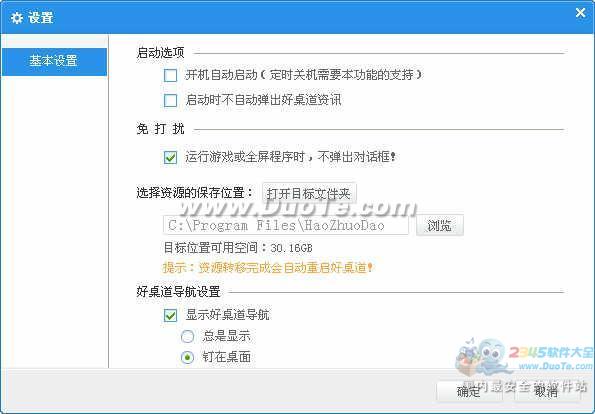Image resolution: width=595 pixels, height=414 pixels.
Task: Confirm settings with the 确定 button
Action: tap(469, 391)
